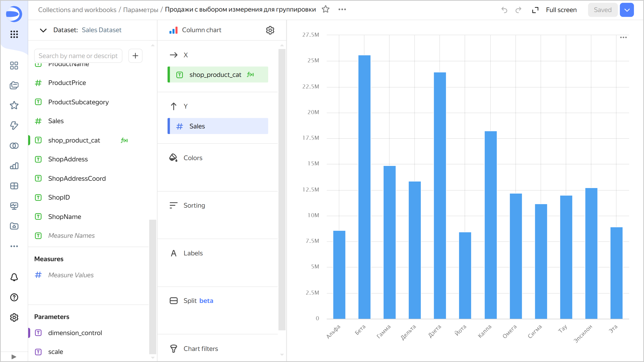Open Sales Dataset link
The image size is (644, 362).
[x=102, y=30]
